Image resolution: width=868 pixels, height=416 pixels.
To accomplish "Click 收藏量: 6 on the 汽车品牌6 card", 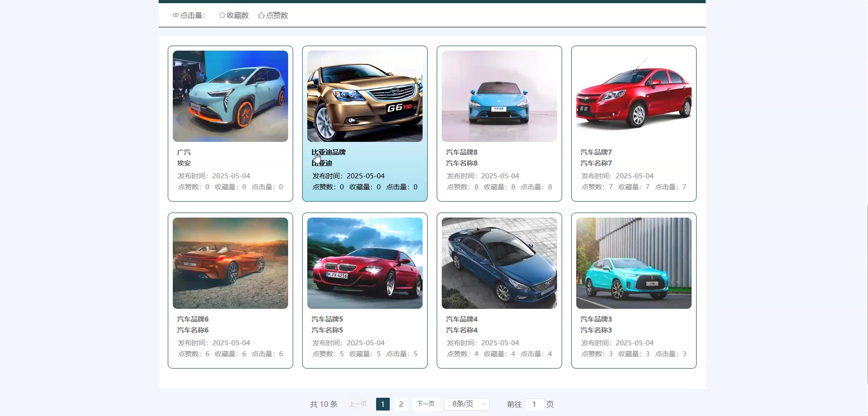I will pyautogui.click(x=231, y=354).
